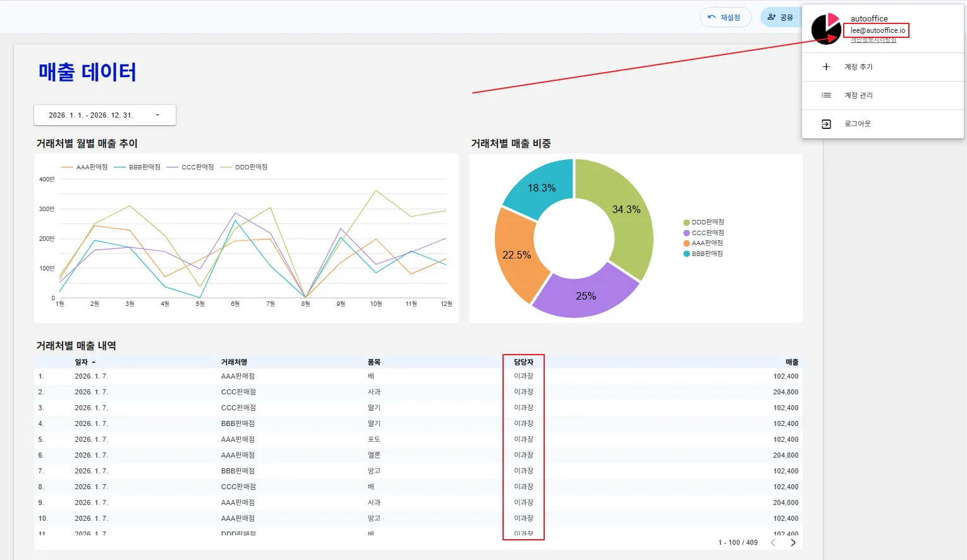Open the 개인정보처리방침 link
This screenshot has height=560, width=967.
coord(873,40)
